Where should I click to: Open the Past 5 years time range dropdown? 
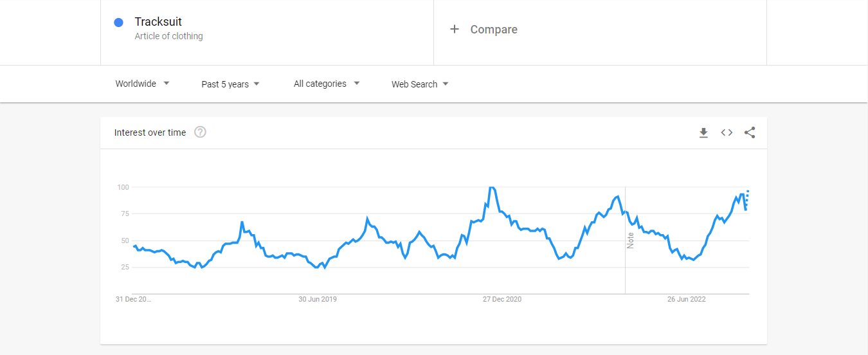(230, 84)
